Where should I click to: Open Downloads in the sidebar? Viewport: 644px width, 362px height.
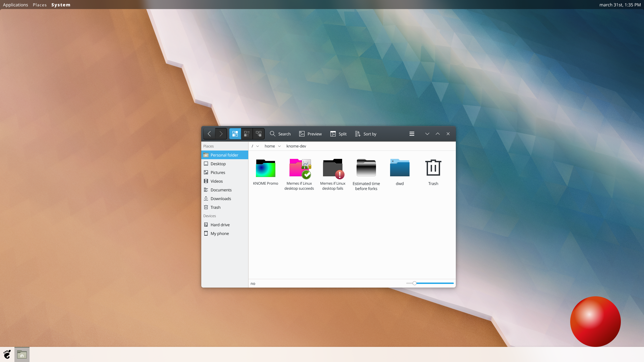pyautogui.click(x=225, y=198)
